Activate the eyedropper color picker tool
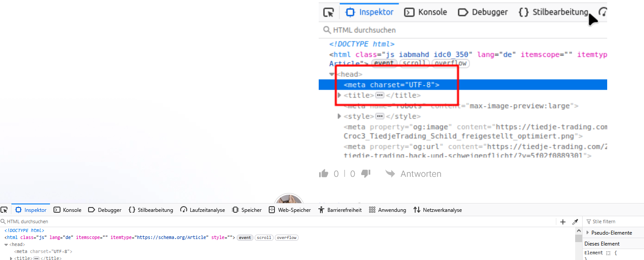 click(x=575, y=222)
